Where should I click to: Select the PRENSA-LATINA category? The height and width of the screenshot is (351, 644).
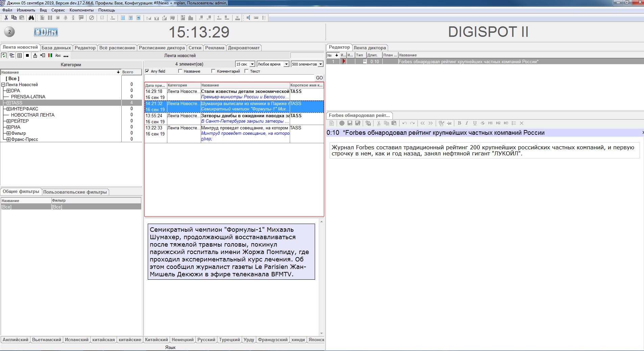(28, 97)
